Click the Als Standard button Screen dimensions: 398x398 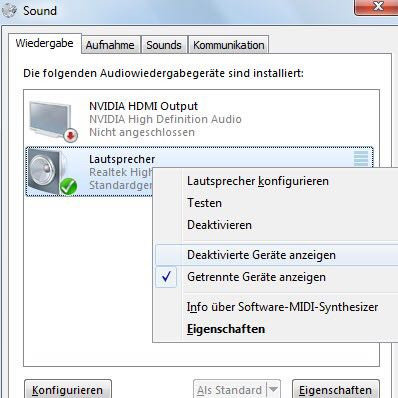click(230, 389)
